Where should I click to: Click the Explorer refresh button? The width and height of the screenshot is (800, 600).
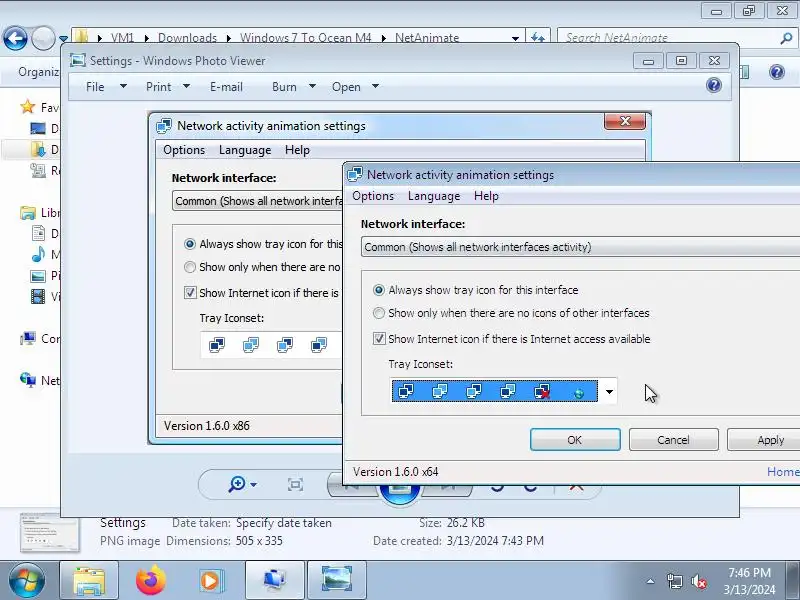(x=538, y=37)
